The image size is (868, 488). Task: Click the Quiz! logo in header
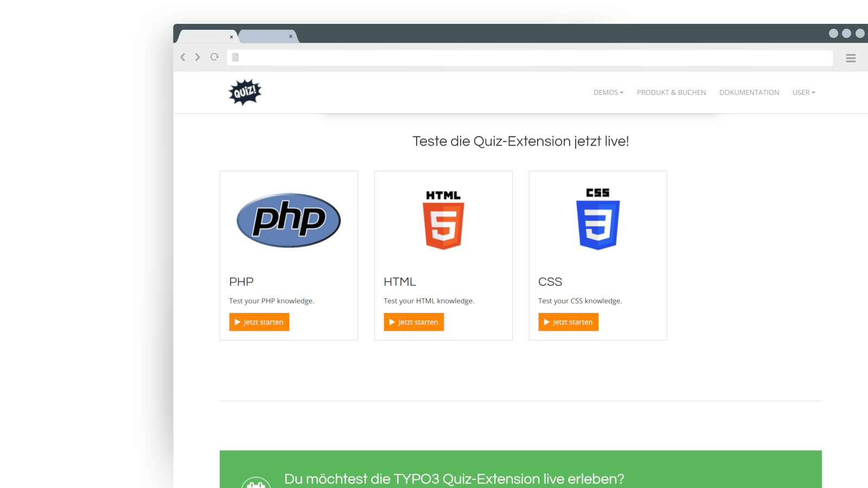click(x=245, y=92)
